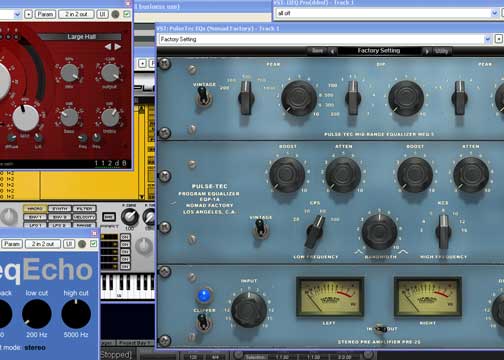This screenshot has height=360, width=504.
Task: Click the reverb mix knob
Action: [x=69, y=73]
